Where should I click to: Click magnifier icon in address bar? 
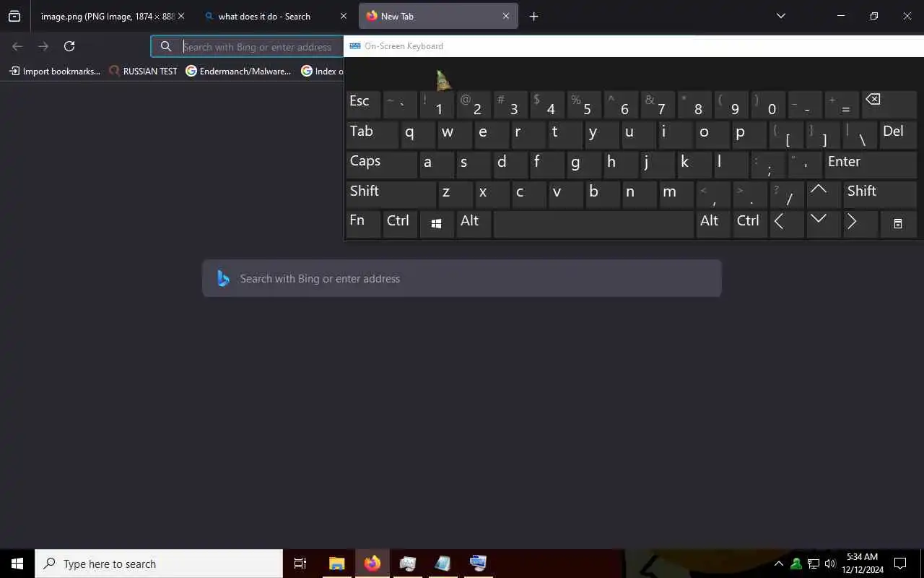click(166, 46)
